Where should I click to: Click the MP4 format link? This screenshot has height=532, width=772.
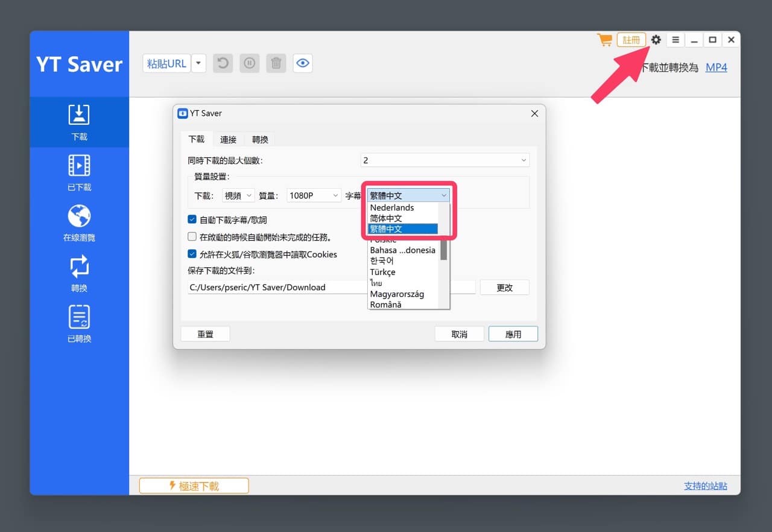717,68
